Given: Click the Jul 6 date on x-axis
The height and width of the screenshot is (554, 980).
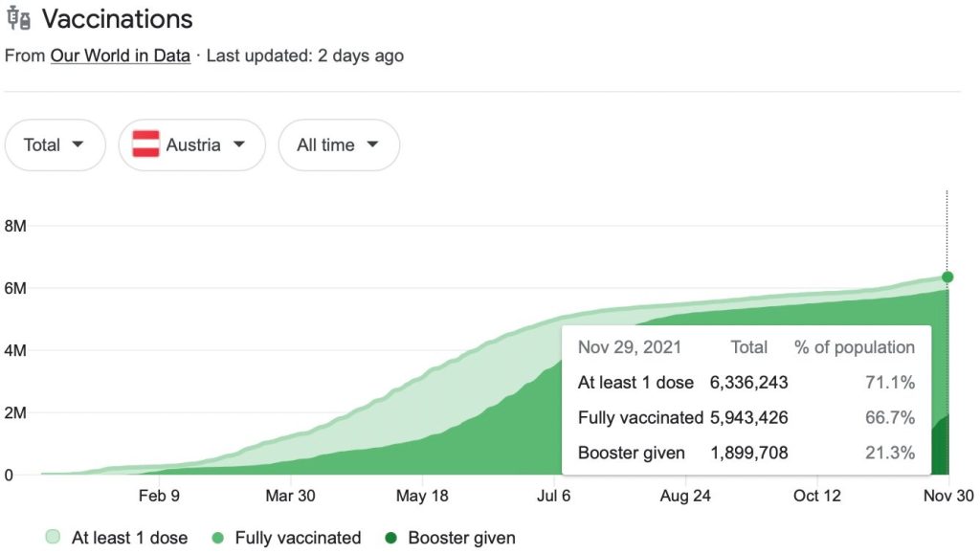Looking at the screenshot, I should point(553,496).
